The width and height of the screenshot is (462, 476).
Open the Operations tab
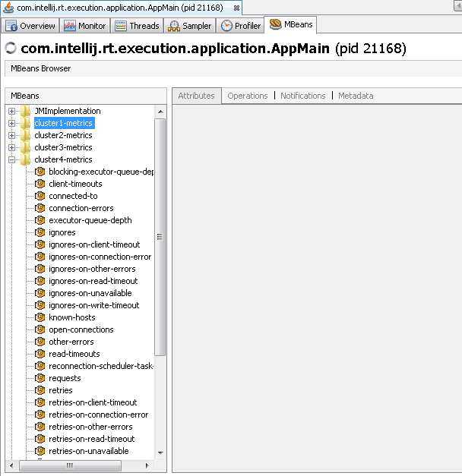(248, 96)
